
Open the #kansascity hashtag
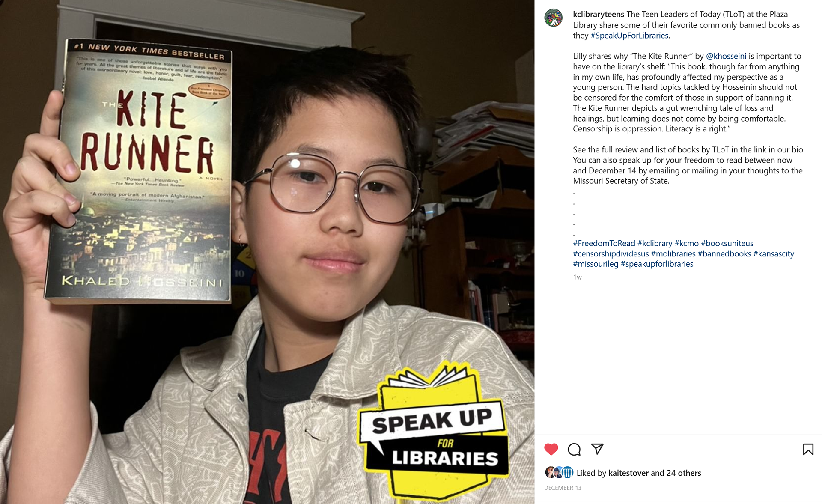click(774, 253)
